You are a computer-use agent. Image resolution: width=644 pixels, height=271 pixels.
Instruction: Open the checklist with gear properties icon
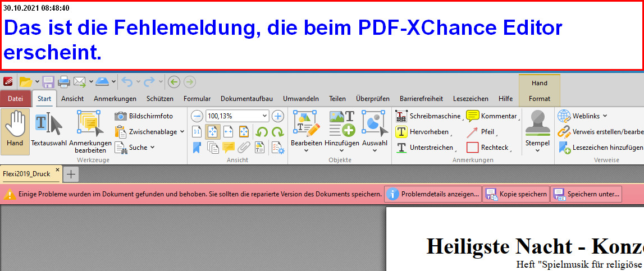[x=278, y=148]
